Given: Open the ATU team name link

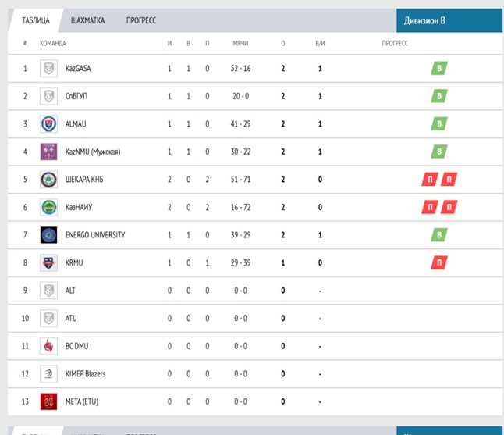Looking at the screenshot, I should (x=71, y=318).
